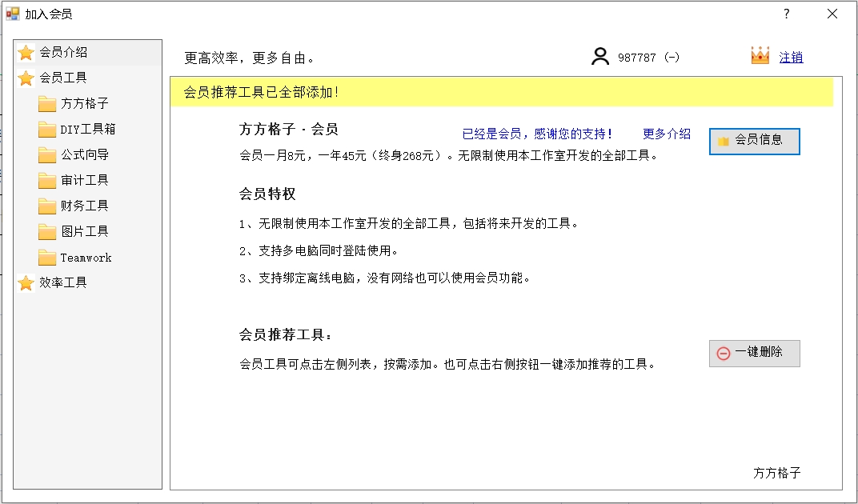Open the 更多介绍 link

click(666, 134)
